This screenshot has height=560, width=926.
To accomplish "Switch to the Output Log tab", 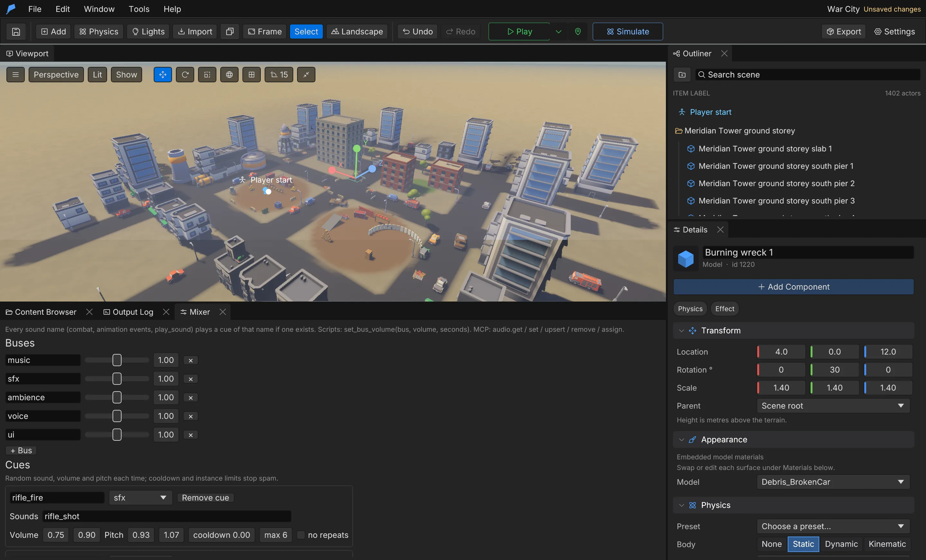I will (129, 312).
